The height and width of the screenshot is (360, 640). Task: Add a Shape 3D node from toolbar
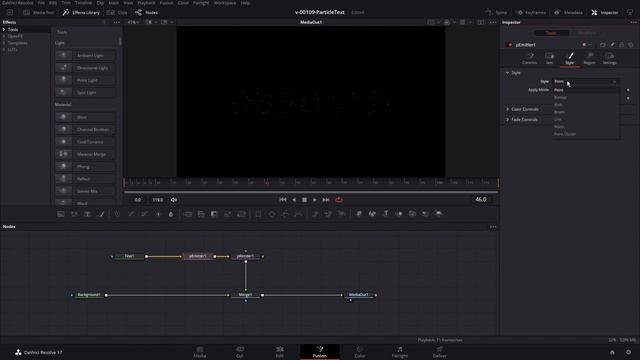(x=372, y=214)
